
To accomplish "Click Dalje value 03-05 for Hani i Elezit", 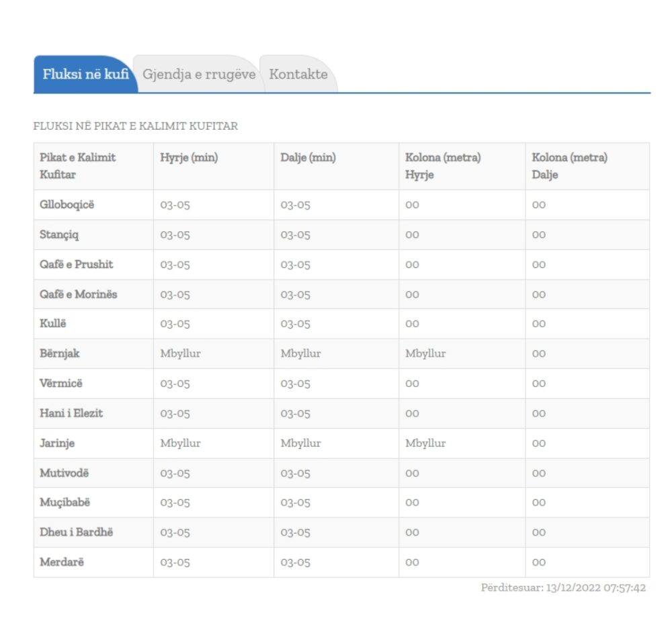I will coord(295,414).
